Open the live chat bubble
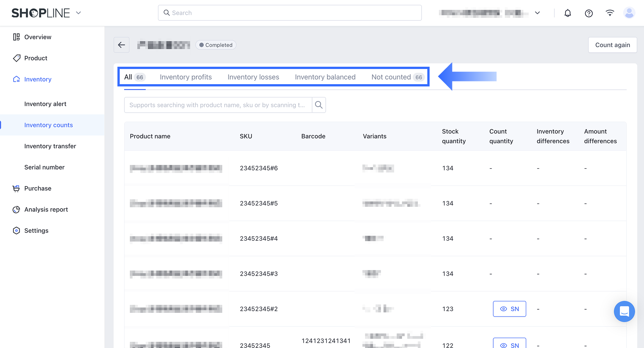644x348 pixels. point(624,312)
